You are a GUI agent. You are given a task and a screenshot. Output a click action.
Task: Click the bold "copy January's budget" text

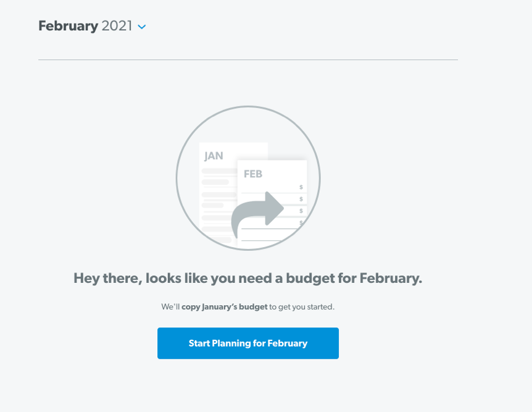pos(224,307)
